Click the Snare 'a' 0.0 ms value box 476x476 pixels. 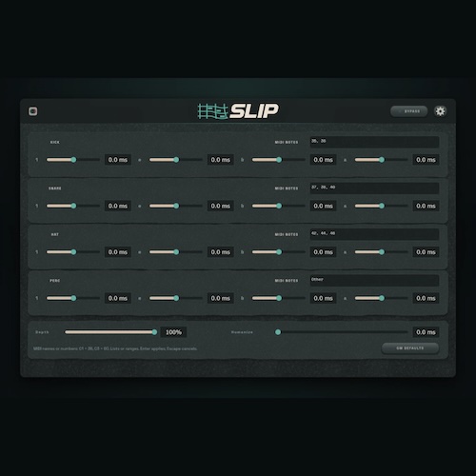point(426,206)
